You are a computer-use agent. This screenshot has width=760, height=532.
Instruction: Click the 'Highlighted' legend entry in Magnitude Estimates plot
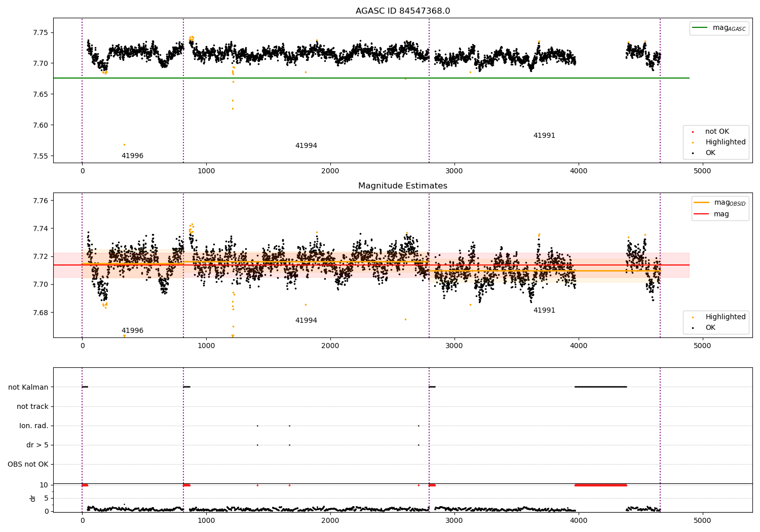coord(725,317)
